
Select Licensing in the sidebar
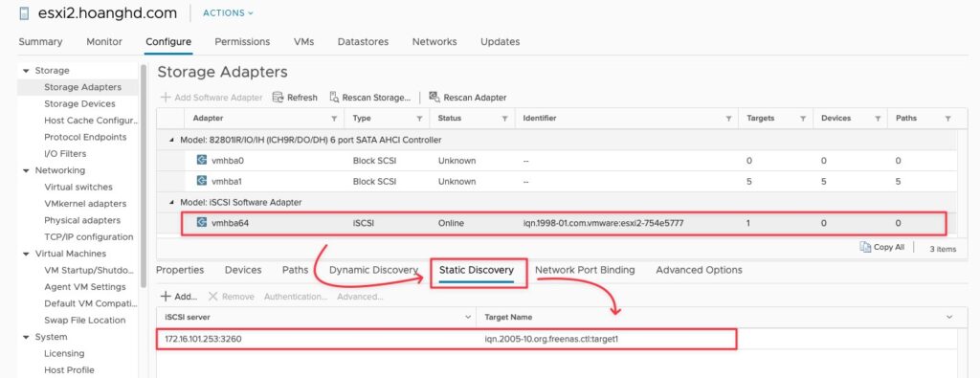tap(64, 353)
